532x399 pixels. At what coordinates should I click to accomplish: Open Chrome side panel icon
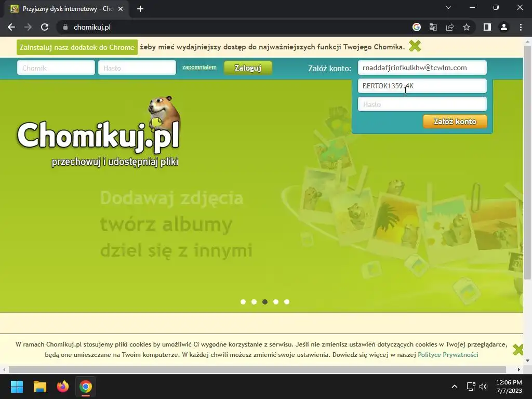(487, 27)
